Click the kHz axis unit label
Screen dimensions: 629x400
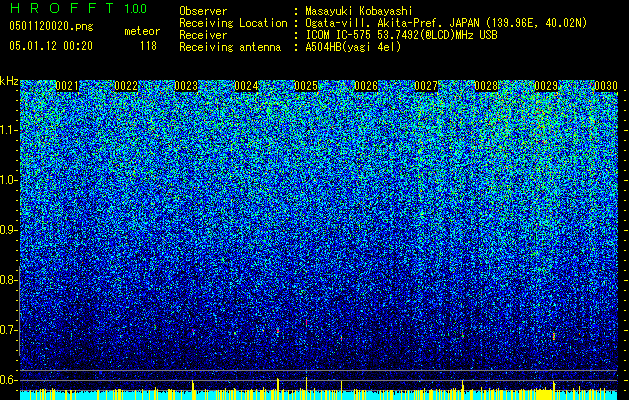(9, 81)
